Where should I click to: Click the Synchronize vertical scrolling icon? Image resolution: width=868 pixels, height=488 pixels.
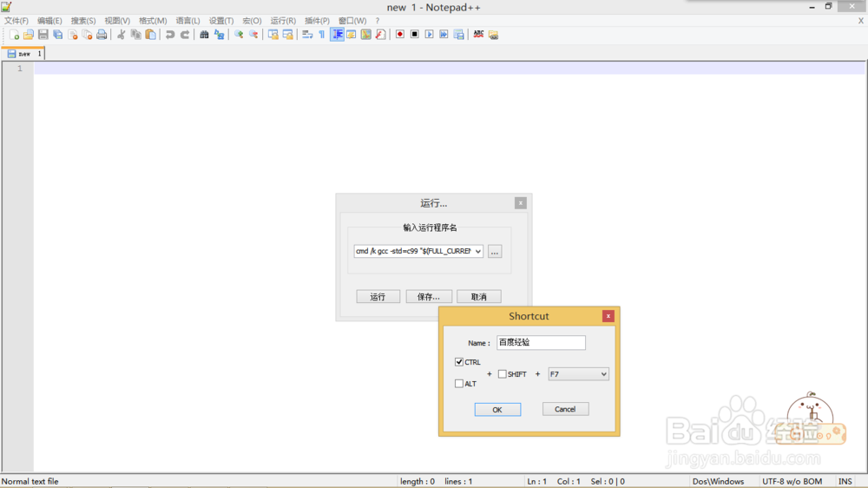(x=273, y=35)
